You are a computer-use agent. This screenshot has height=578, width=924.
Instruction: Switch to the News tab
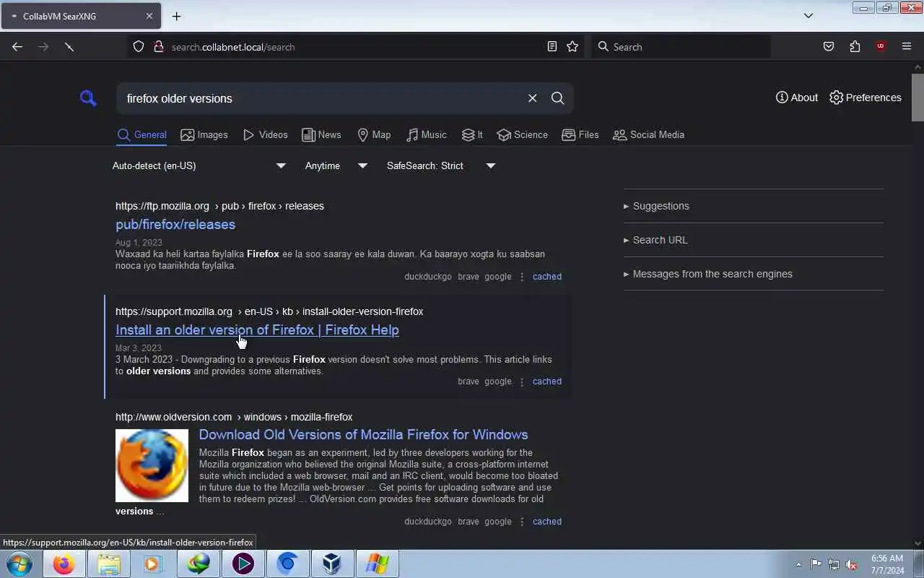321,134
